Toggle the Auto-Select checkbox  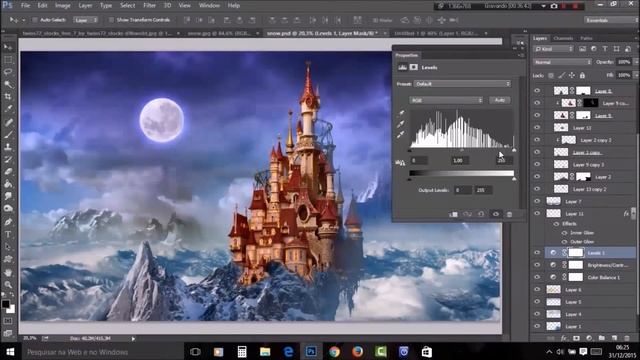click(35, 20)
